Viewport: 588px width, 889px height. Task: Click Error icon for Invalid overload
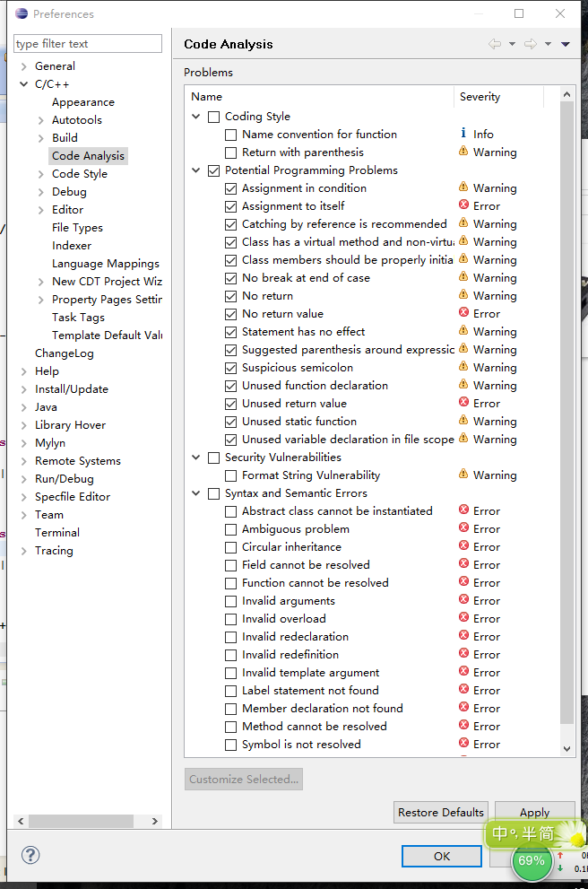coord(463,617)
